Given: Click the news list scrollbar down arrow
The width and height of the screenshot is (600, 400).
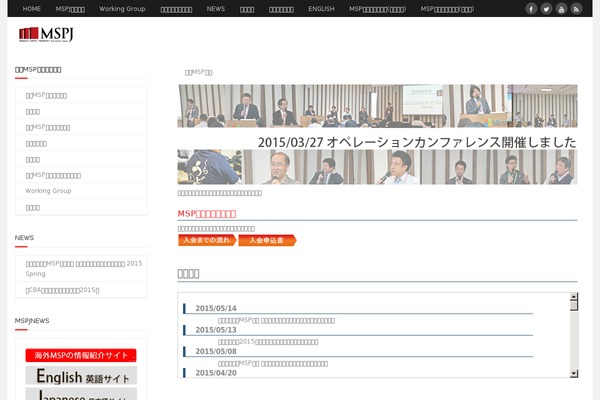Looking at the screenshot, I should point(574,373).
